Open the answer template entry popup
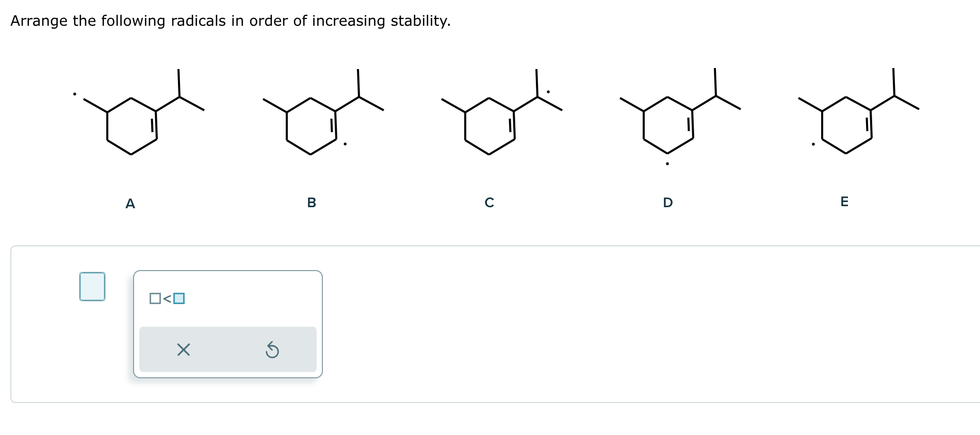Screen dimensions: 980x435 click(228, 324)
